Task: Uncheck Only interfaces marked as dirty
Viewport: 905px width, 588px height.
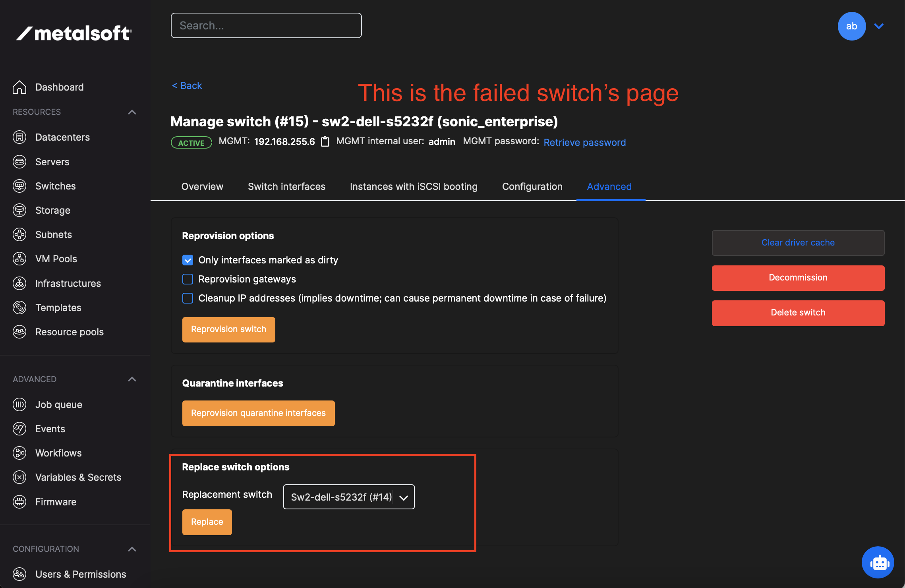Action: coord(188,260)
